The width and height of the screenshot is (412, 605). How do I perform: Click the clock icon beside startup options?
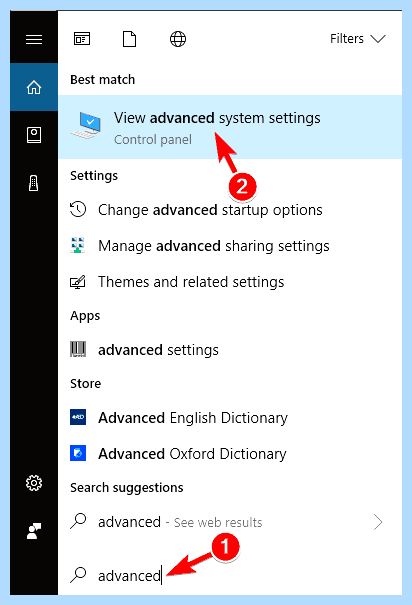point(78,210)
